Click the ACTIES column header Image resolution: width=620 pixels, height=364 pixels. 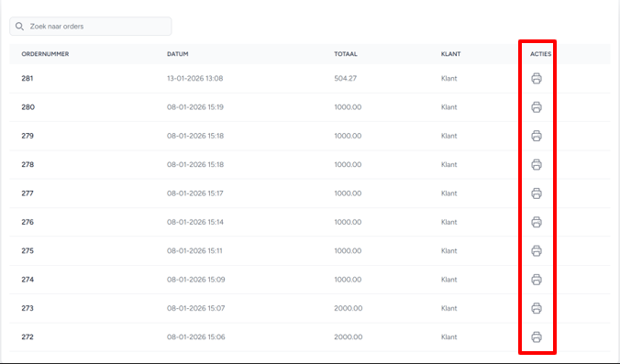[540, 54]
